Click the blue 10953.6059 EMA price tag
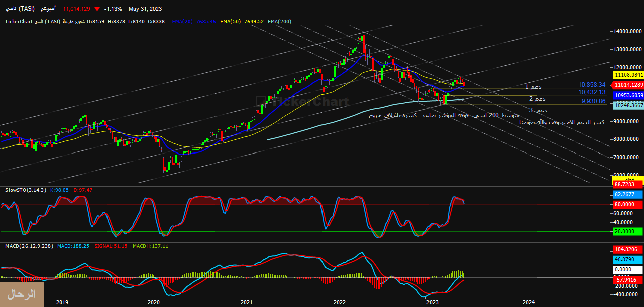 coord(628,95)
